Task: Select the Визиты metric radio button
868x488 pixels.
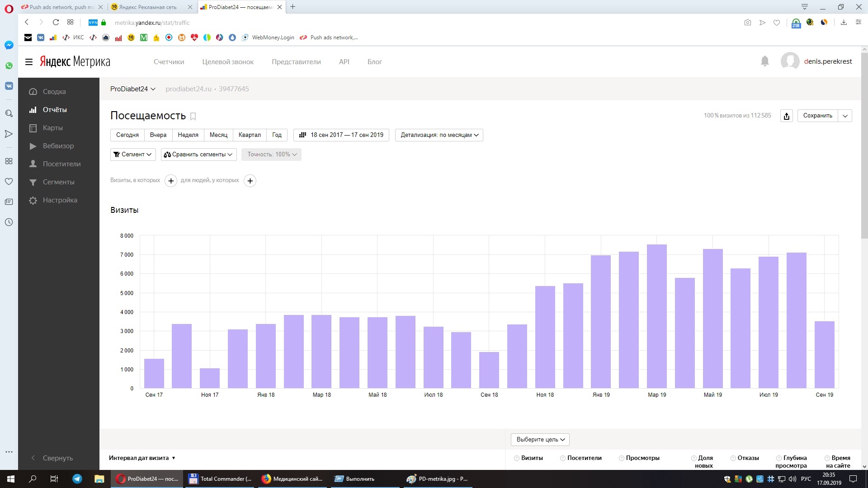Action: click(x=517, y=458)
